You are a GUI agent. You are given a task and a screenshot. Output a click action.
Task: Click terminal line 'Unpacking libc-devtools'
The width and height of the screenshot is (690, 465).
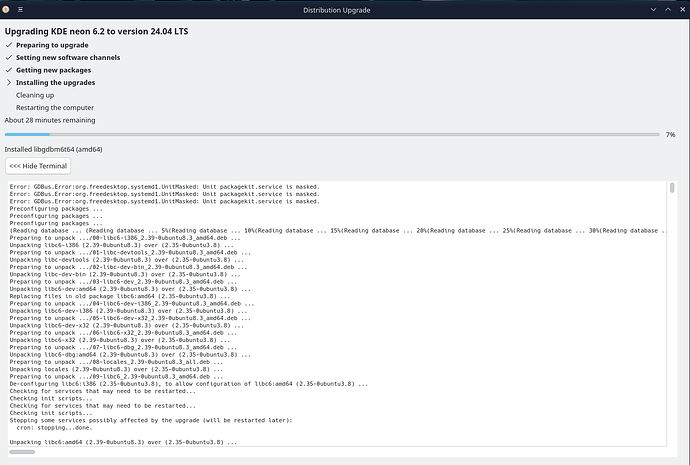[x=127, y=260]
